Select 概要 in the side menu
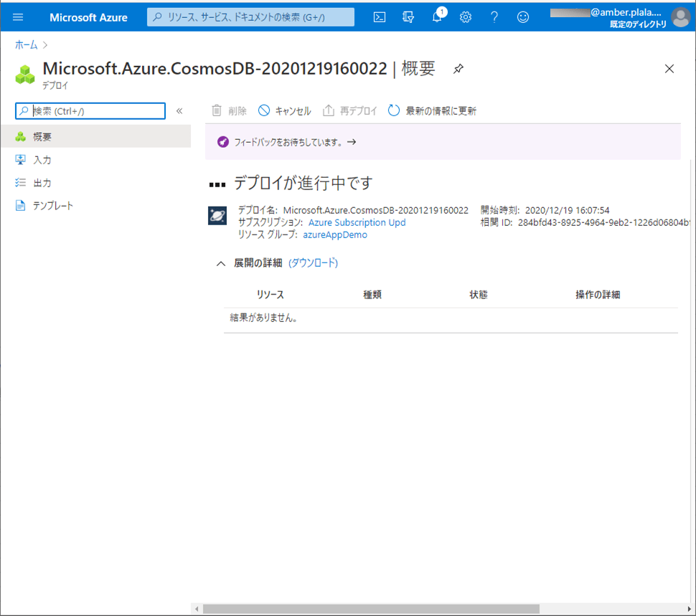Screen dimensions: 696x616 click(x=96, y=136)
